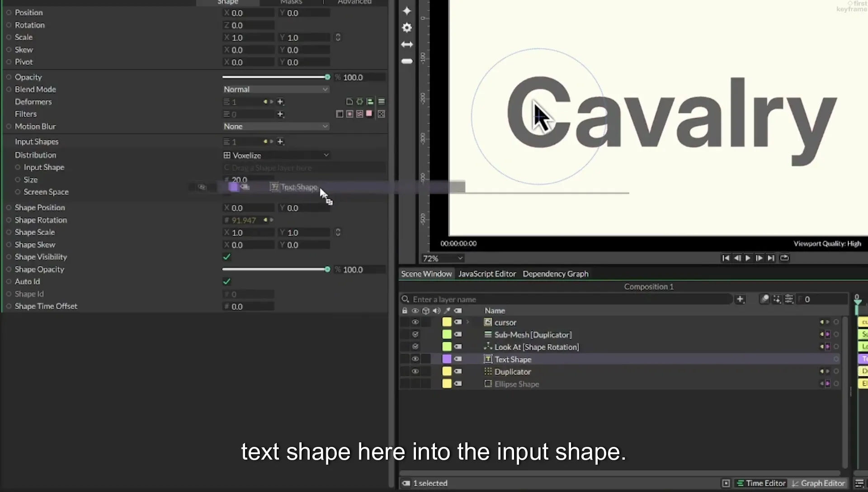Open the Motion Blur None dropdown

[x=276, y=126]
